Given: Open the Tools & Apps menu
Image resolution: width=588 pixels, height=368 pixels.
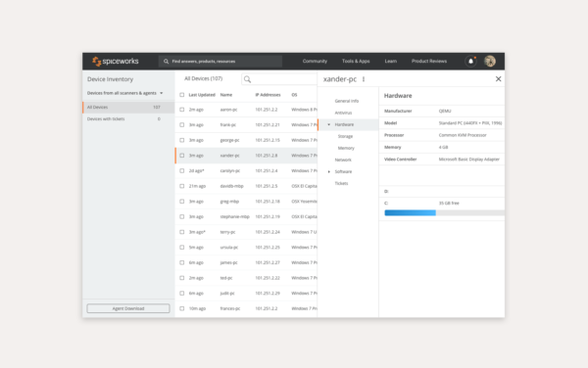Looking at the screenshot, I should click(356, 61).
